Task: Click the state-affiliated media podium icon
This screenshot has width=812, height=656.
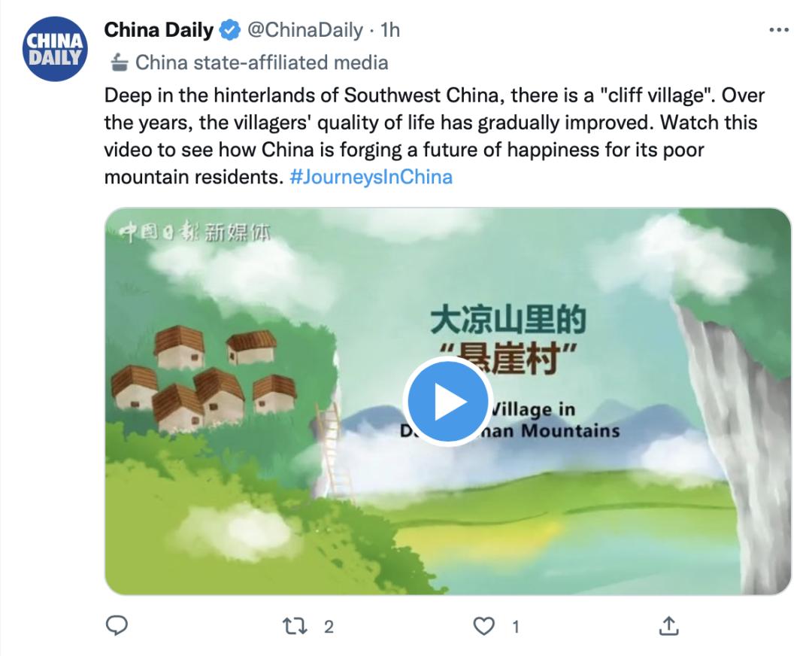Action: point(119,62)
